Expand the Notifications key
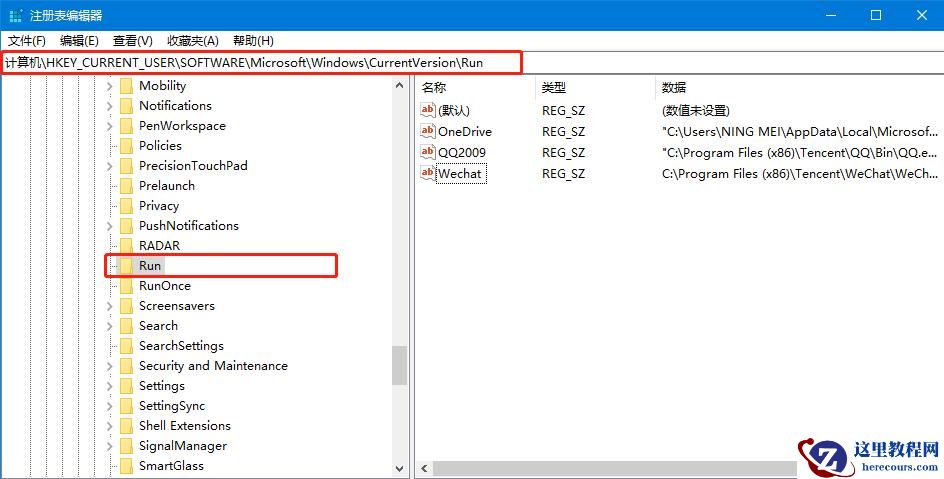This screenshot has width=944, height=479. (x=110, y=107)
